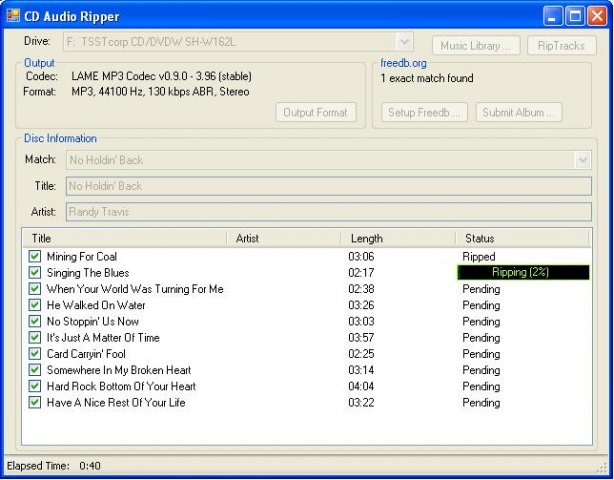614x480 pixels.
Task: Toggle Somewhere In My Broken Heart checkbox
Action: 34,370
